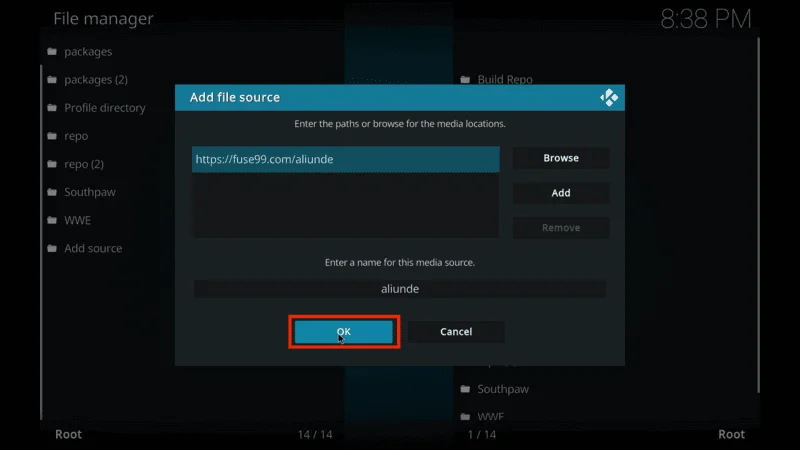Open the Browse button for media locations
This screenshot has width=800, height=450.
[x=561, y=158]
